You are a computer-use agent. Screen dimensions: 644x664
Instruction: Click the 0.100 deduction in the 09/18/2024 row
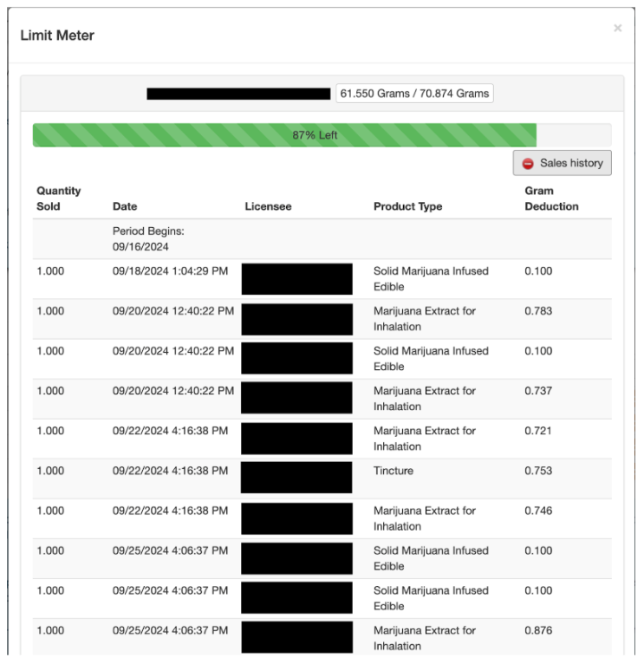tap(538, 271)
